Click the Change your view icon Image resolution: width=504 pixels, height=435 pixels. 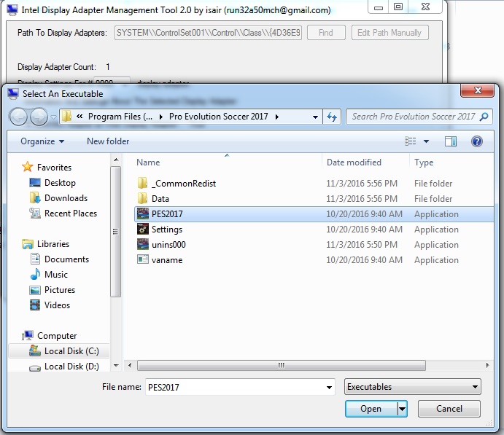[410, 141]
